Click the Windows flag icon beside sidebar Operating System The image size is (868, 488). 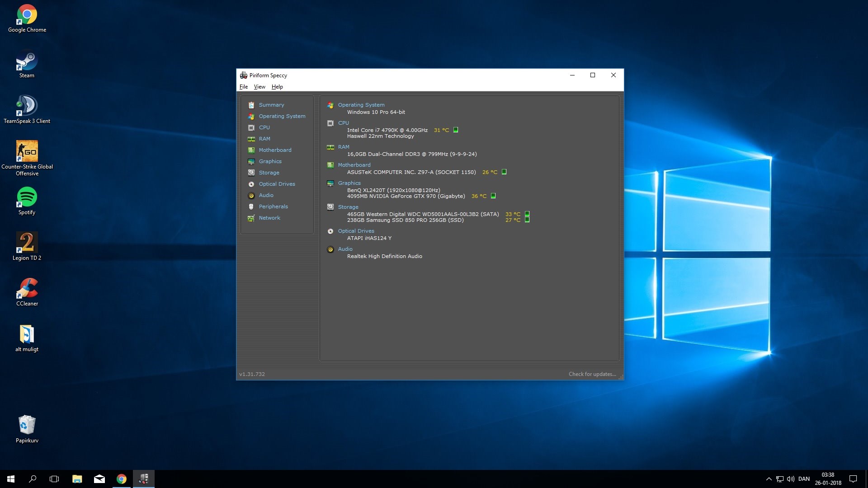pos(251,116)
